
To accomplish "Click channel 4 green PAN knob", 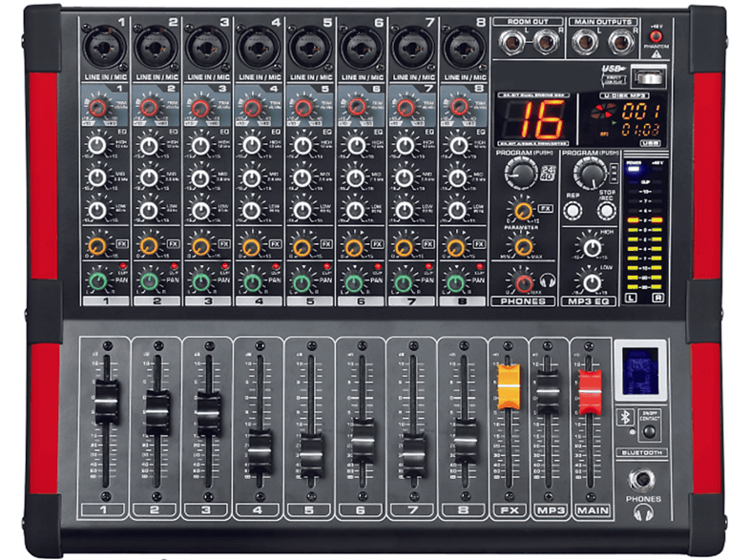I will pyautogui.click(x=252, y=282).
